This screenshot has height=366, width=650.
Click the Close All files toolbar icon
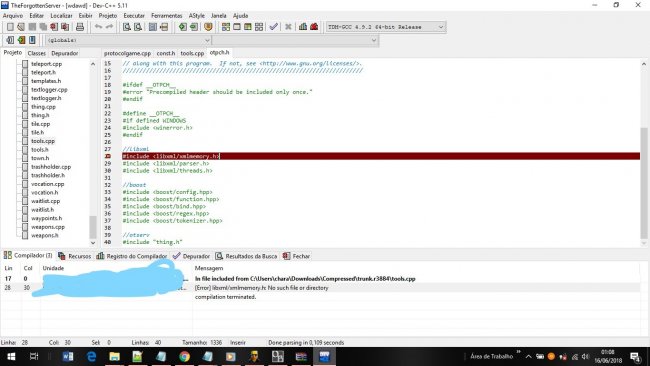[x=65, y=27]
